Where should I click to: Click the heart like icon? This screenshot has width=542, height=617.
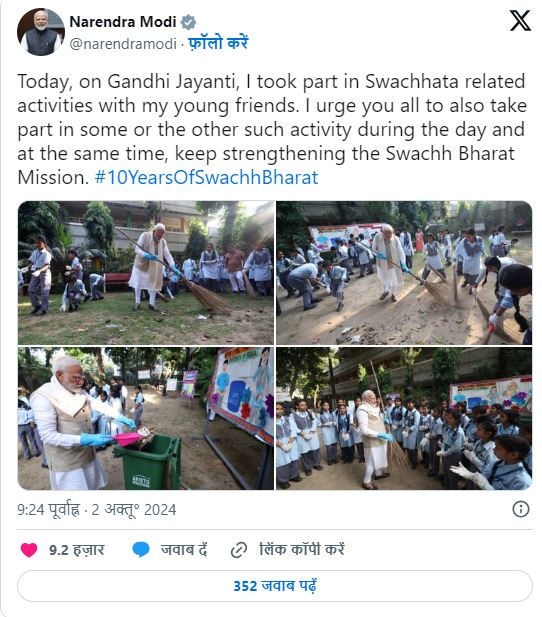29,550
